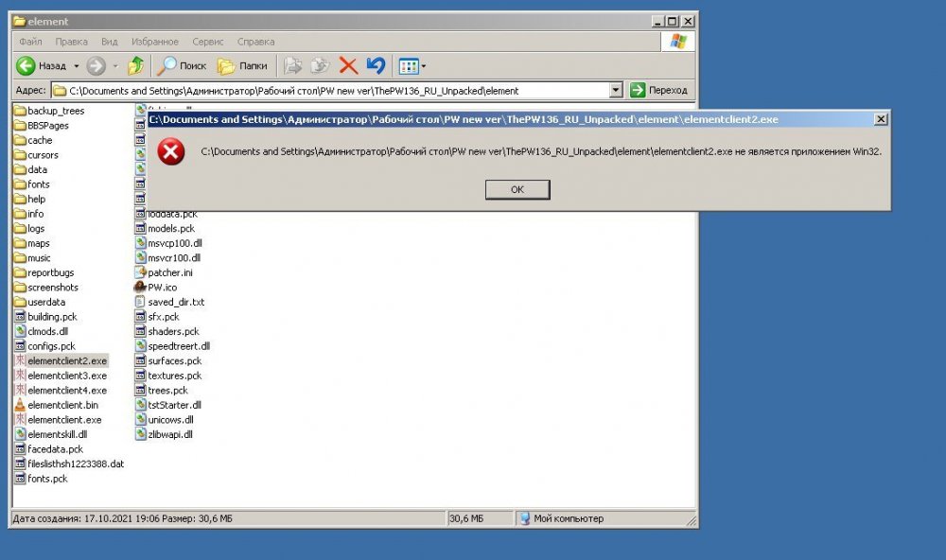
Task: Select the elementclient2.exe file
Action: click(66, 361)
